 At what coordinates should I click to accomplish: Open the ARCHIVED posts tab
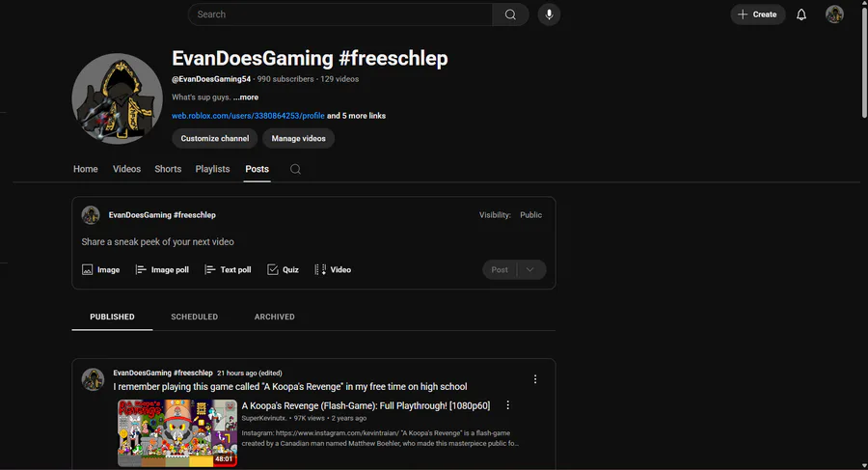tap(275, 317)
